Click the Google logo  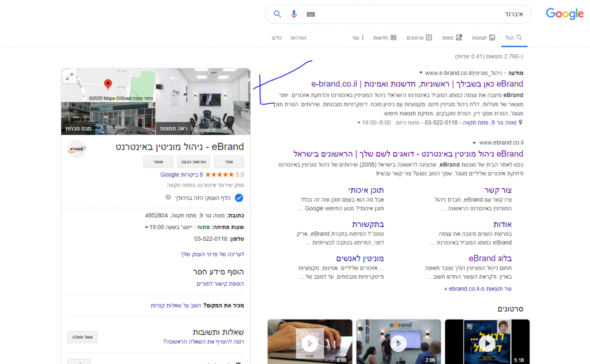click(x=565, y=14)
